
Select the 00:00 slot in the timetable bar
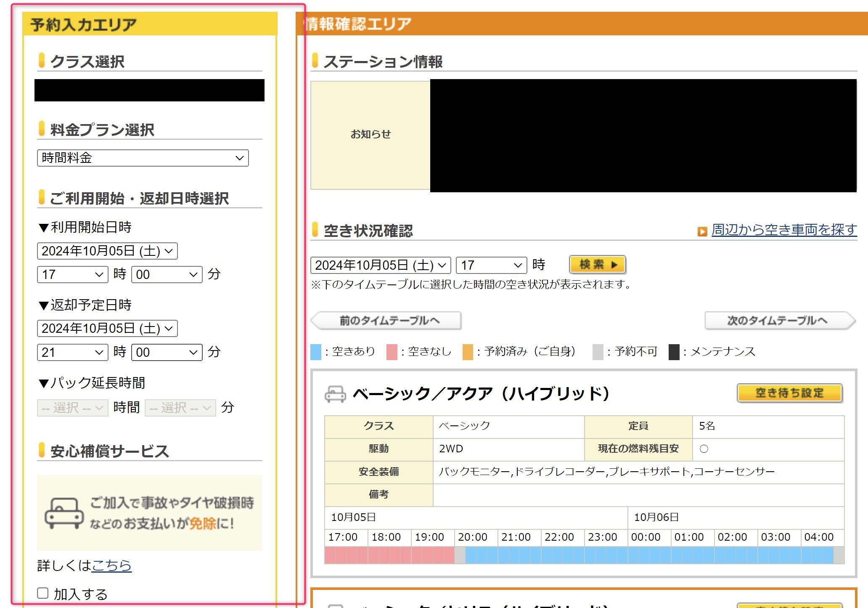tap(649, 555)
